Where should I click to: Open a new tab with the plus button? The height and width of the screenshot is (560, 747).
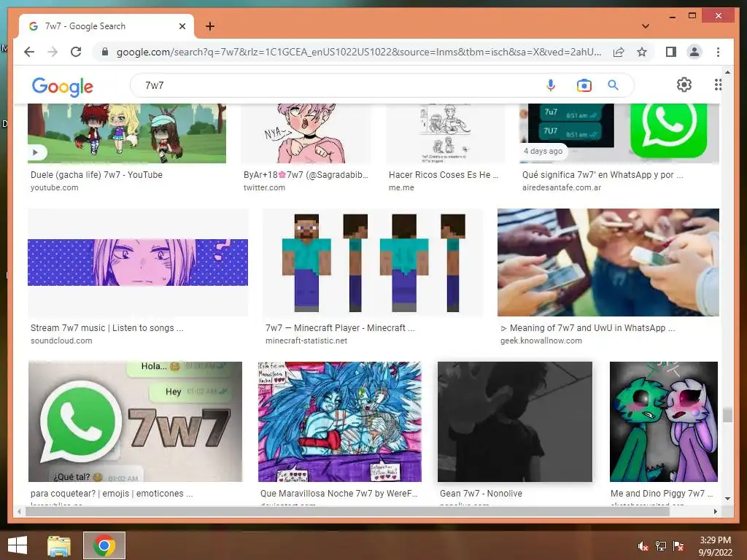pyautogui.click(x=209, y=26)
